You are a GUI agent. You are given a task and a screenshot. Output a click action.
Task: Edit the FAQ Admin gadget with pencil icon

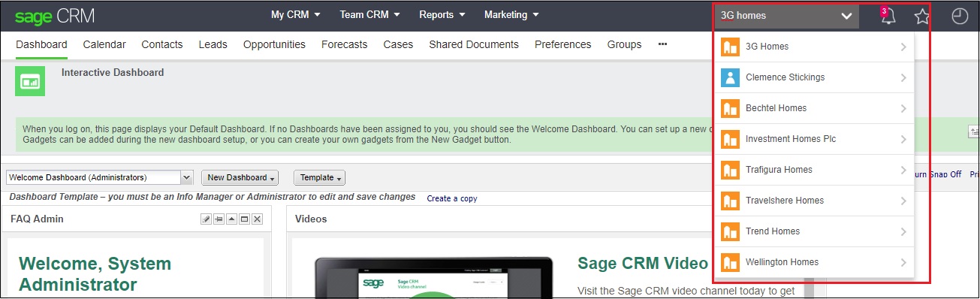pos(207,219)
